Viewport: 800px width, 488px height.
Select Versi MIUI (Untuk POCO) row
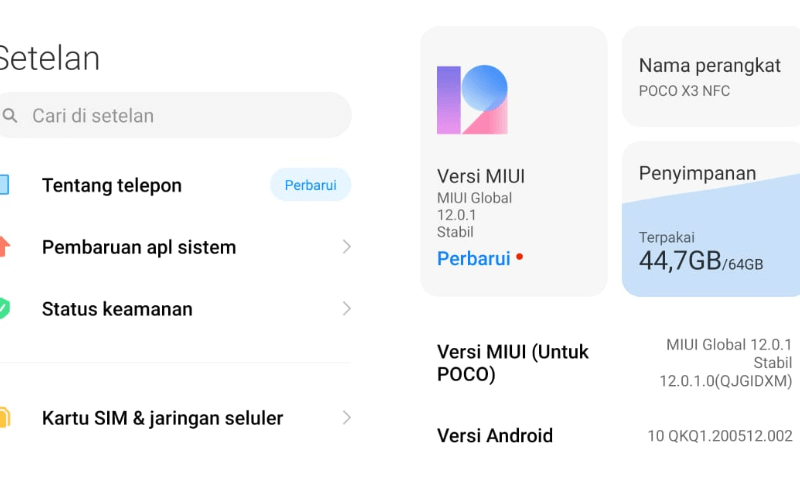point(614,363)
